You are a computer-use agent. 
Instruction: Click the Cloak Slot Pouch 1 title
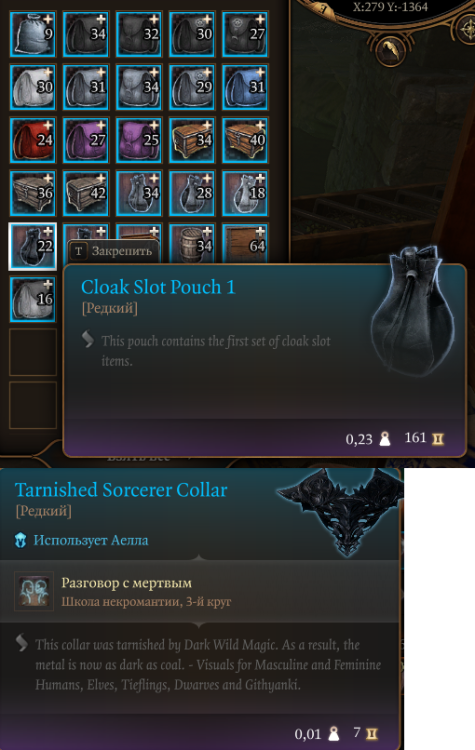[158, 287]
